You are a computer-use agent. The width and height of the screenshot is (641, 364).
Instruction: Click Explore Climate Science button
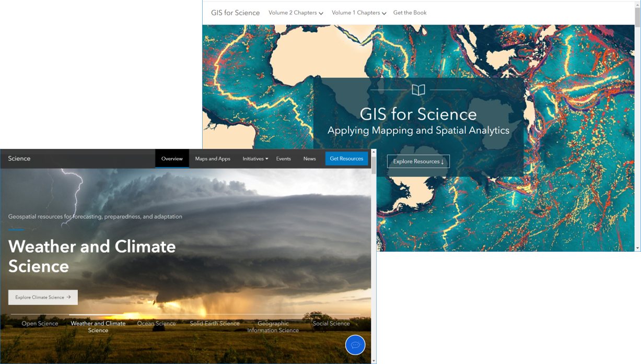tap(43, 297)
